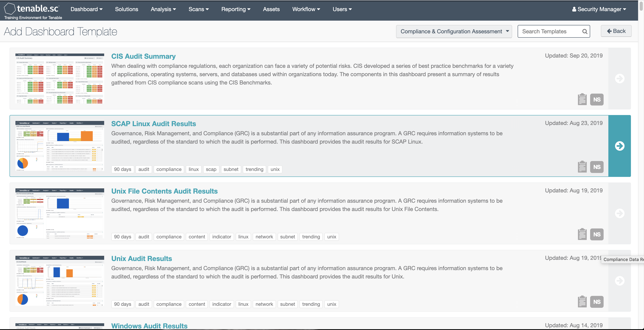Expand the Compliance & Configuration Assessment category dropdown

click(454, 32)
